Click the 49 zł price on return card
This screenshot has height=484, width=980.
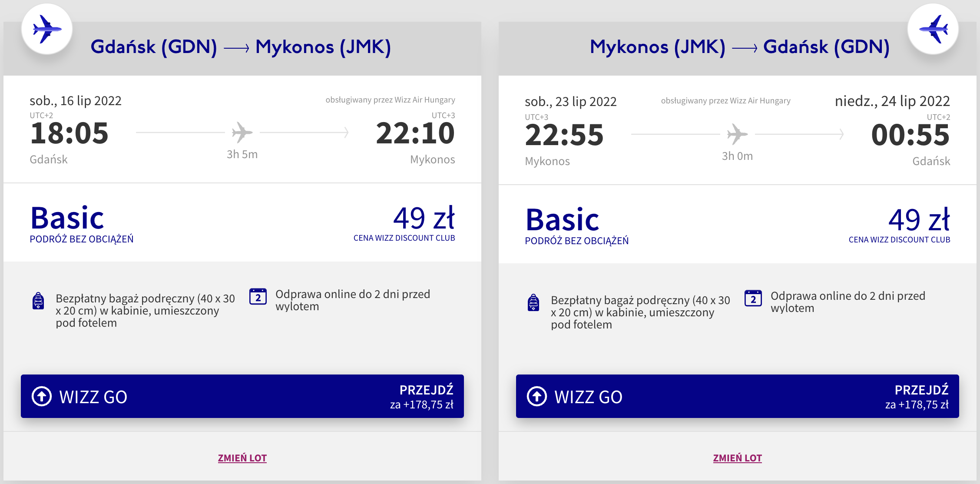(919, 220)
